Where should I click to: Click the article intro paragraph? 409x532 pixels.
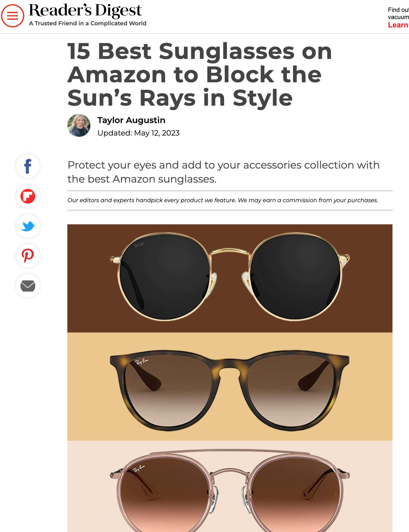pyautogui.click(x=224, y=172)
